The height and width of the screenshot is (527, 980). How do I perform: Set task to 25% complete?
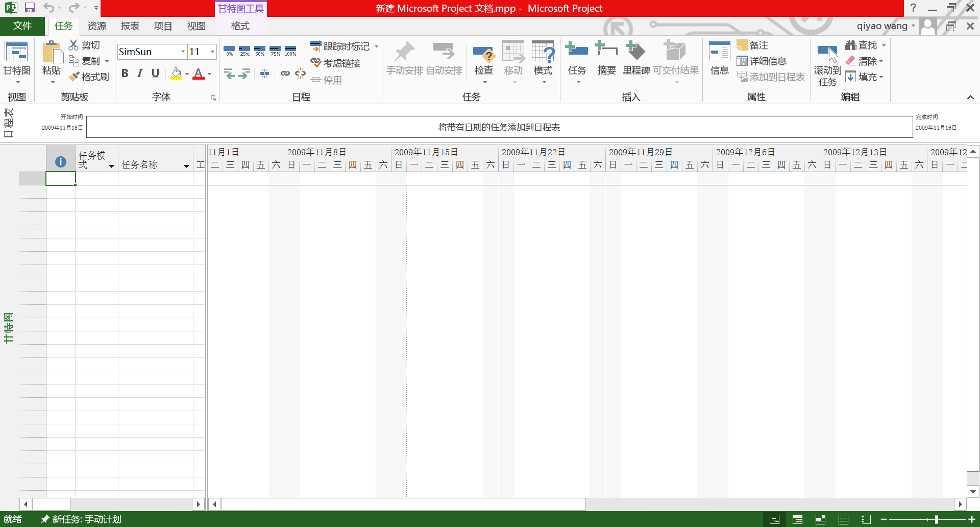coord(244,51)
